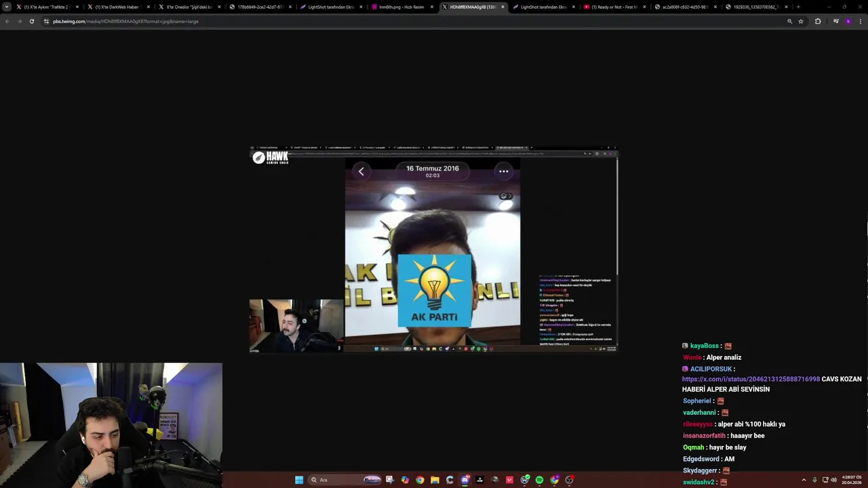Click Skydaggerr username in chat
Screen dimensions: 868x488
point(701,470)
